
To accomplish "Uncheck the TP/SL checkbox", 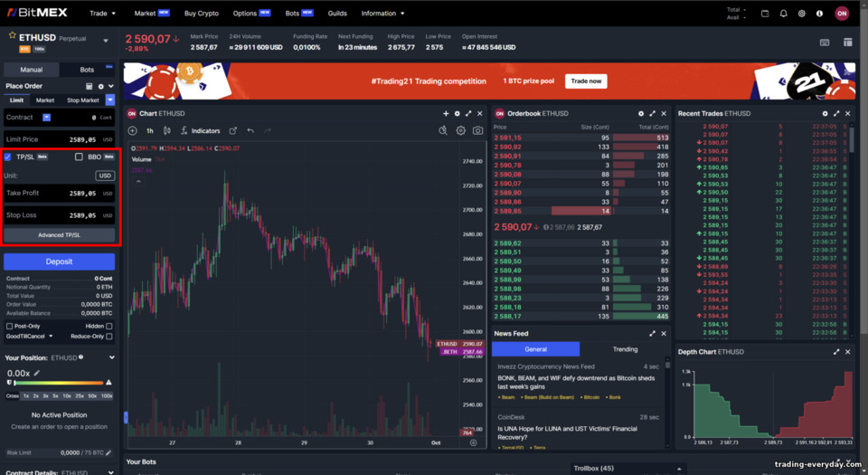I will click(x=8, y=157).
